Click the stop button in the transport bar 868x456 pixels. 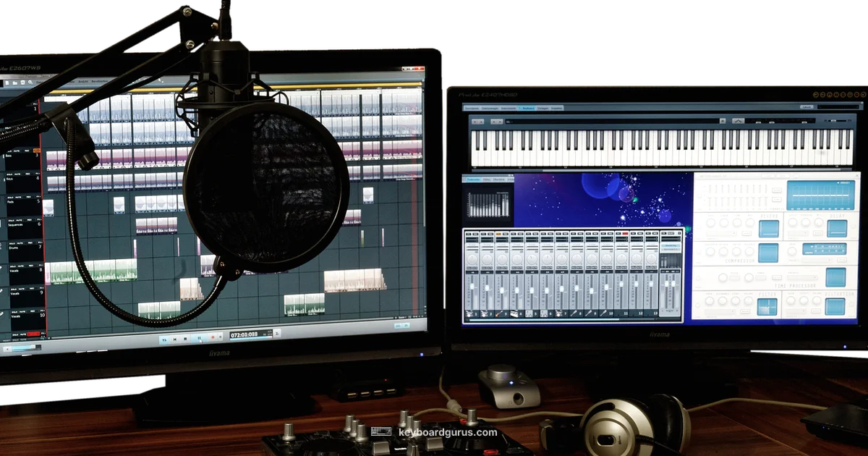click(x=184, y=338)
